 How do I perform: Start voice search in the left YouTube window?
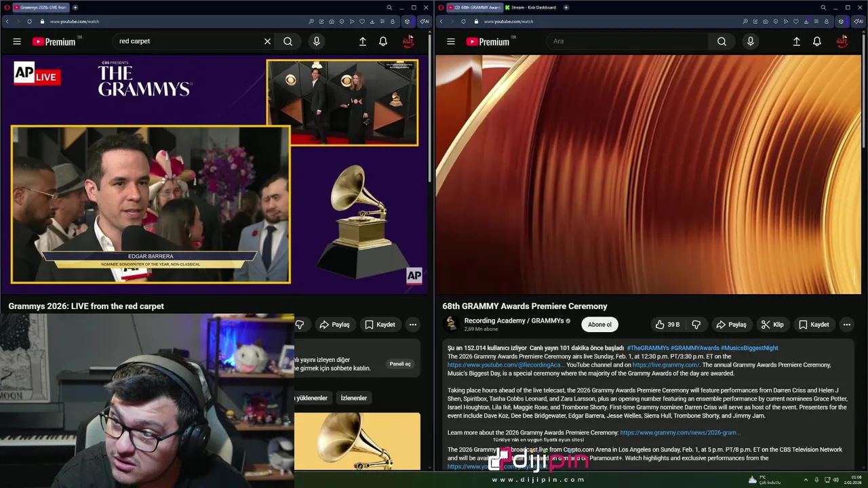click(x=316, y=41)
